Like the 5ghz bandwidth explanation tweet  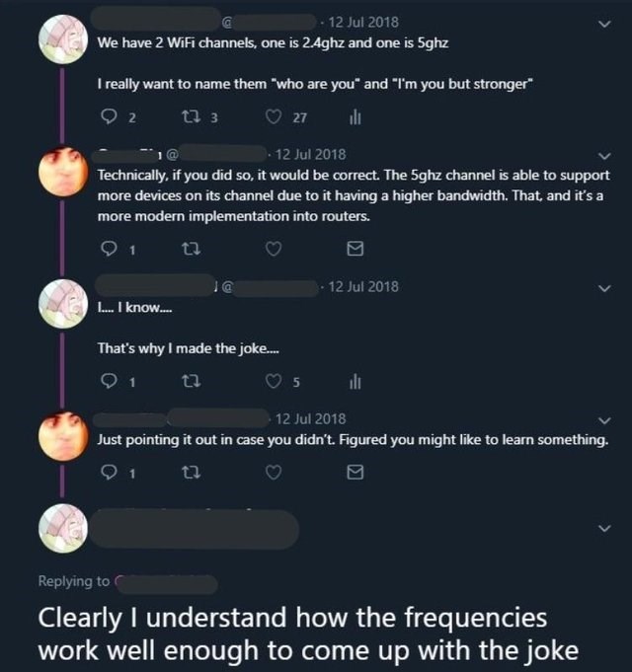pos(275,250)
